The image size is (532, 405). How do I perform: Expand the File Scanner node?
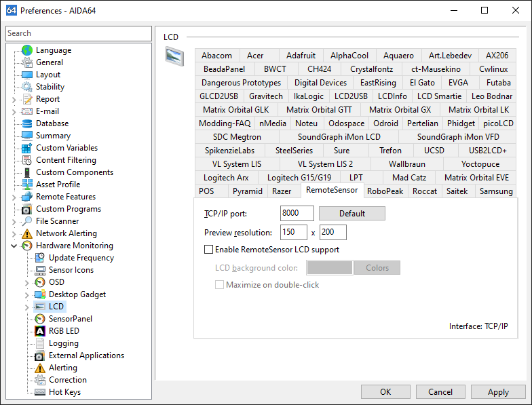point(14,222)
